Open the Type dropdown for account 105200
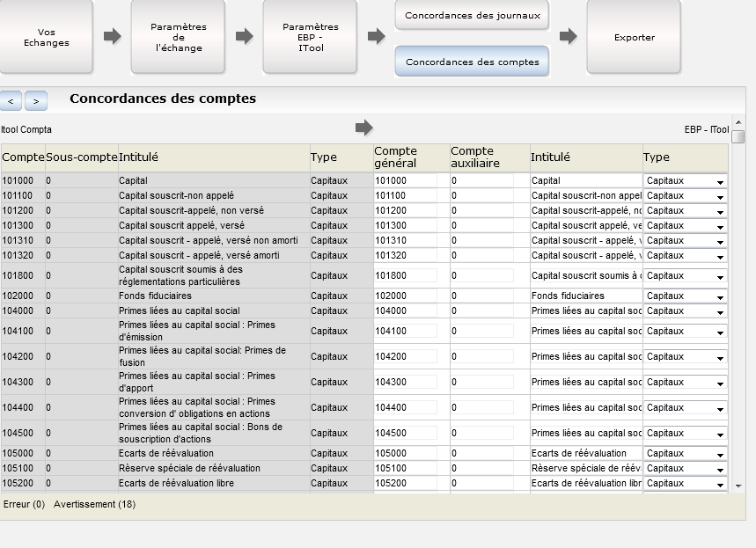The width and height of the screenshot is (756, 548). point(722,484)
